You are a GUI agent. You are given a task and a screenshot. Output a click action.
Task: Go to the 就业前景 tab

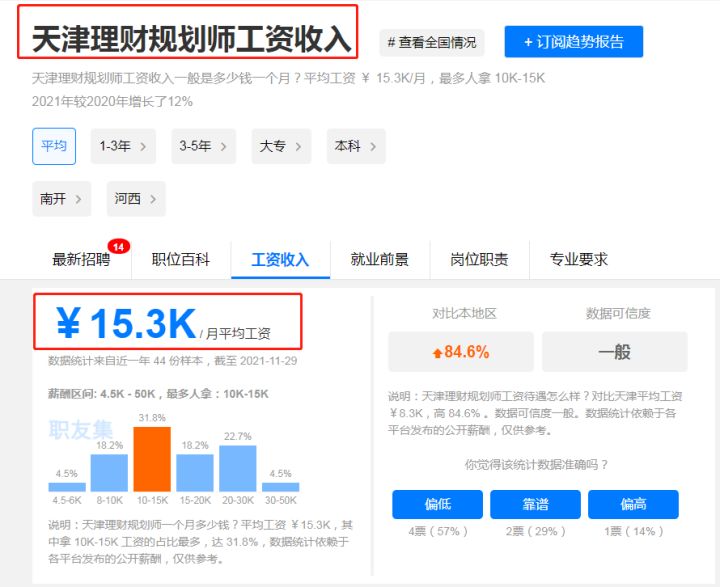point(379,260)
